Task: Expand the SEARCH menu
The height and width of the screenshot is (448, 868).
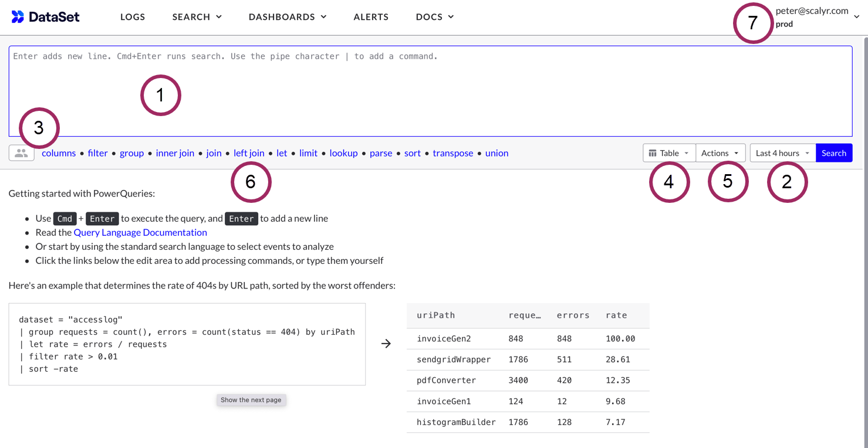Action: click(x=197, y=17)
